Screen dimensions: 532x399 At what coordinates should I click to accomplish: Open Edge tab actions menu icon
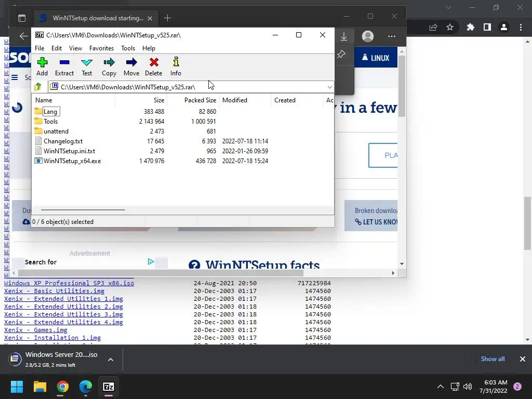pyautogui.click(x=22, y=18)
